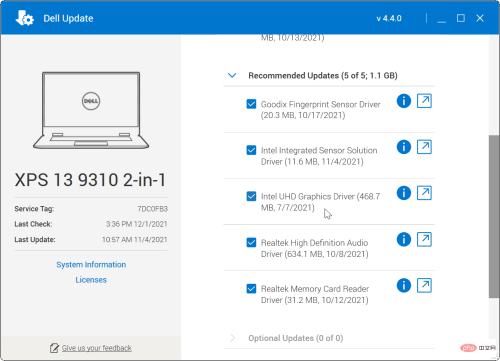Click the XPS laptop illustration
This screenshot has height=361, width=500.
tap(91, 110)
